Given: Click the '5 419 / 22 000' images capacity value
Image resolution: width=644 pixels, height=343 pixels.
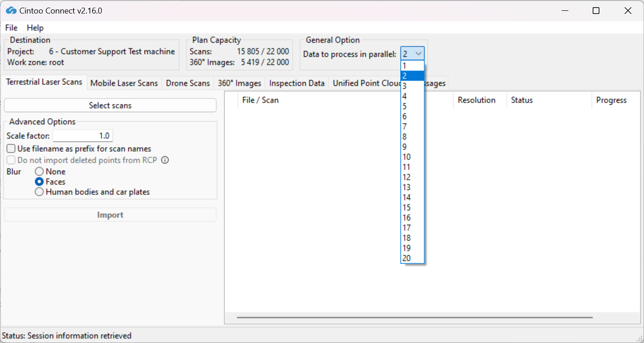Looking at the screenshot, I should (x=265, y=62).
